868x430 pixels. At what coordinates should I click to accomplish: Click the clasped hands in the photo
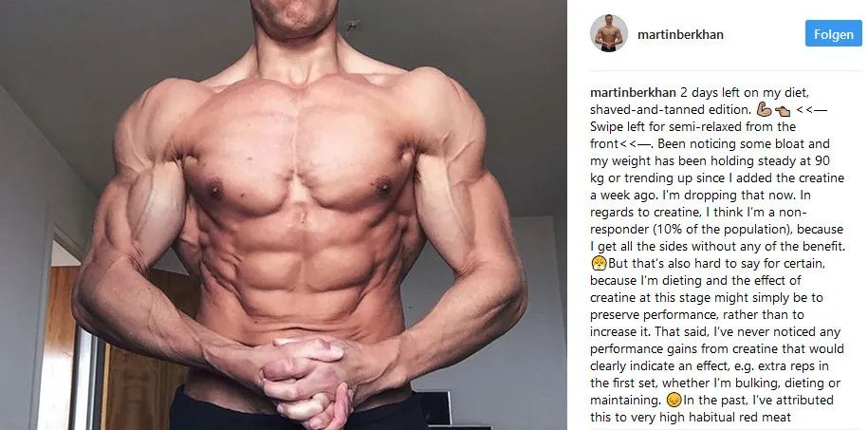click(x=302, y=377)
